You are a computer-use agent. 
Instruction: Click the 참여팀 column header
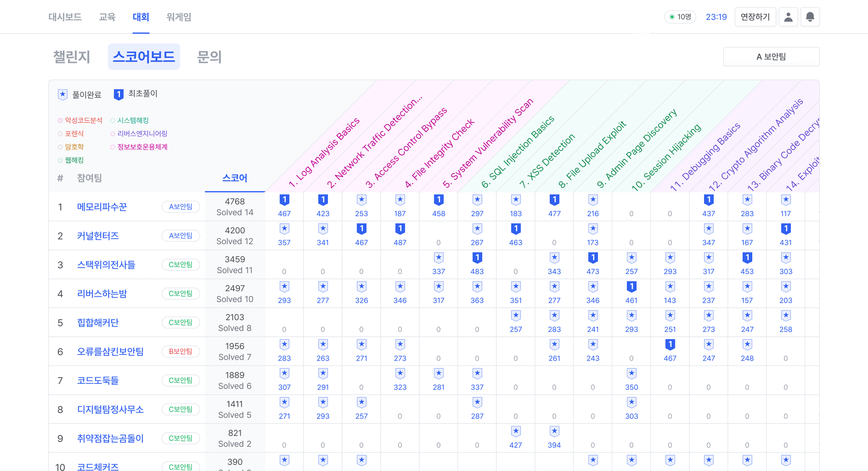(89, 178)
